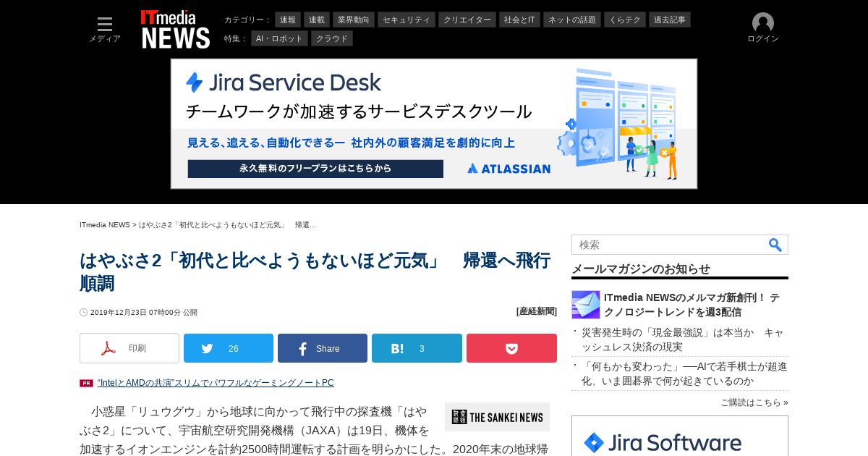This screenshot has width=868, height=456.
Task: Open 速報 category
Action: pos(288,20)
